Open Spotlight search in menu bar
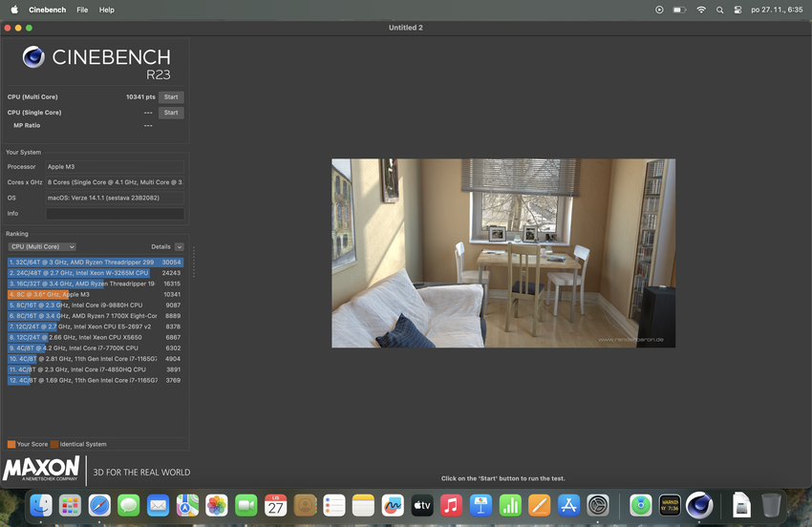The image size is (812, 527). pos(720,10)
